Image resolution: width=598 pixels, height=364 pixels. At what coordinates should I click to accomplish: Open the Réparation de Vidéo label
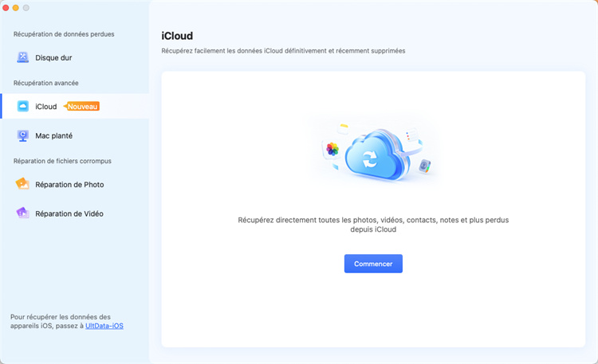(69, 213)
